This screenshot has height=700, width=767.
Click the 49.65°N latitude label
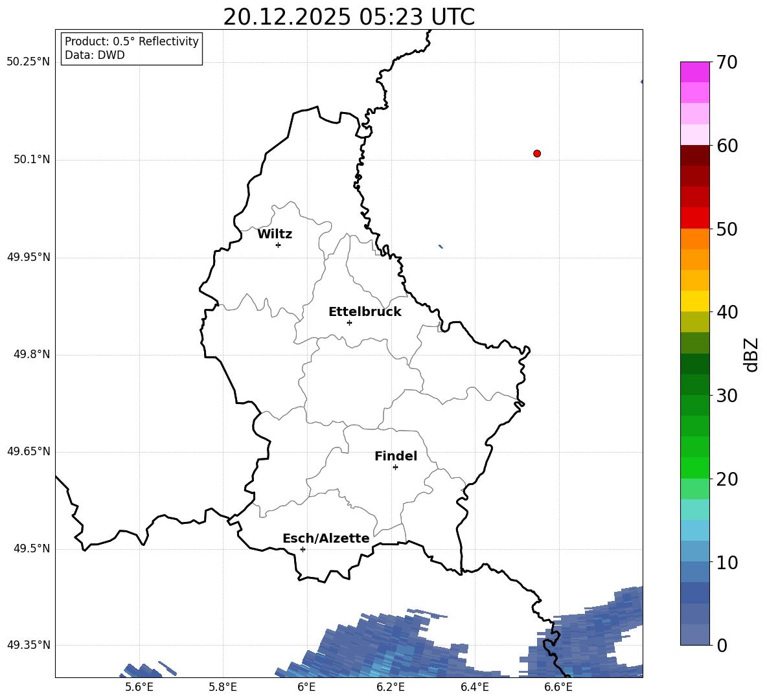(29, 451)
